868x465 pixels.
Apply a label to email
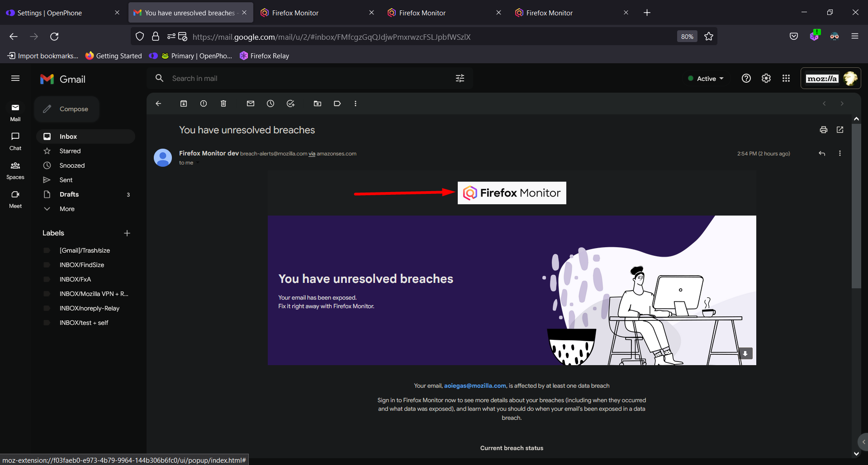click(x=337, y=103)
